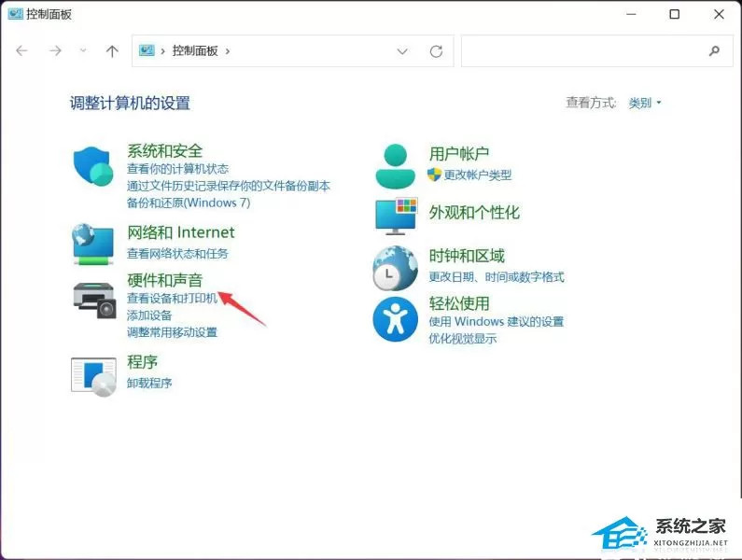Open the 用户帐户 person icon
The image size is (742, 560).
pyautogui.click(x=395, y=166)
